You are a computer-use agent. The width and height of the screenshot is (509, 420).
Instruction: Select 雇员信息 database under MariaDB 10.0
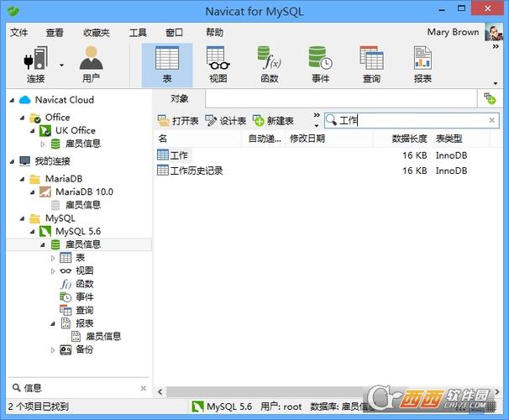[x=83, y=205]
